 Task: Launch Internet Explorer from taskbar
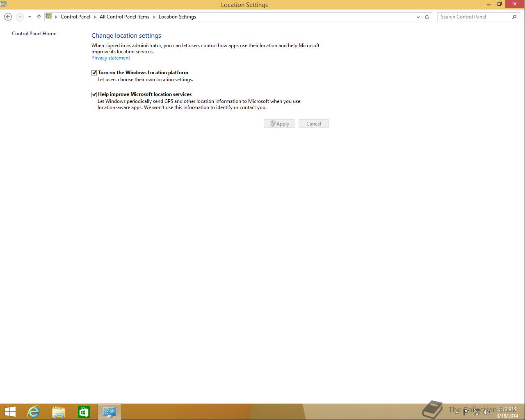click(33, 412)
